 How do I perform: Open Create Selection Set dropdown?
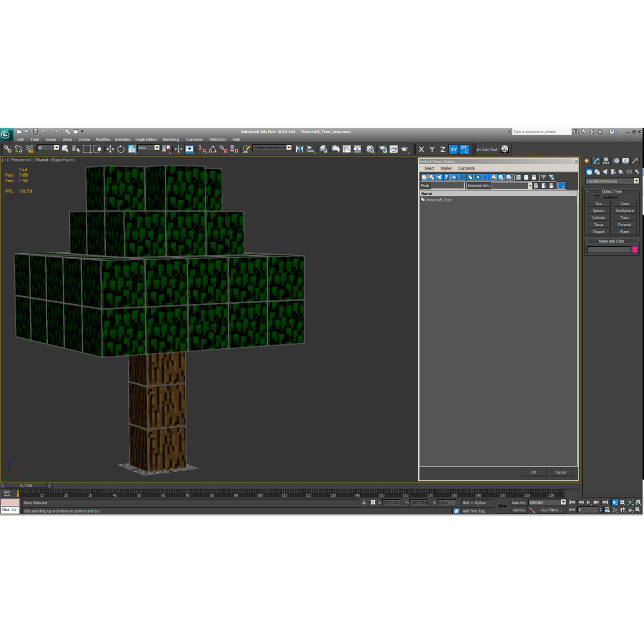click(x=273, y=148)
